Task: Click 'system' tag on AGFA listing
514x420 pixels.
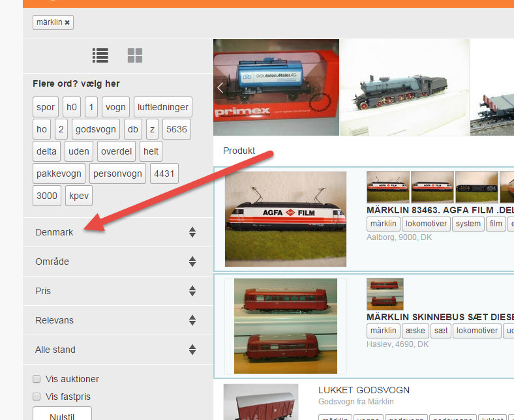Action: [x=468, y=224]
